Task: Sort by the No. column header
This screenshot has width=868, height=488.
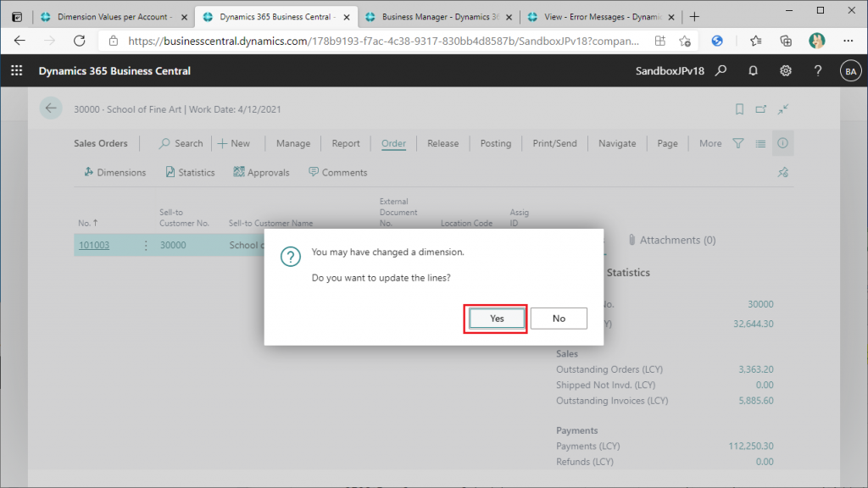Action: click(x=88, y=223)
